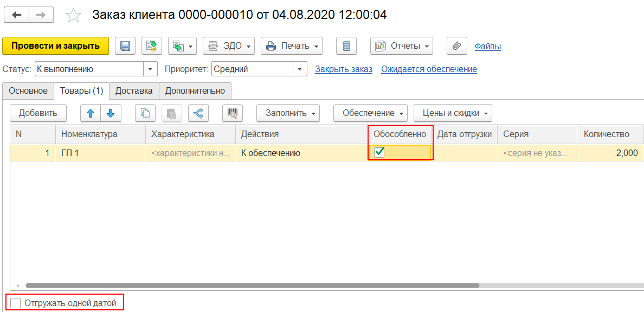This screenshot has height=312, width=644.
Task: Copy rows with the copy icon
Action: (x=145, y=113)
